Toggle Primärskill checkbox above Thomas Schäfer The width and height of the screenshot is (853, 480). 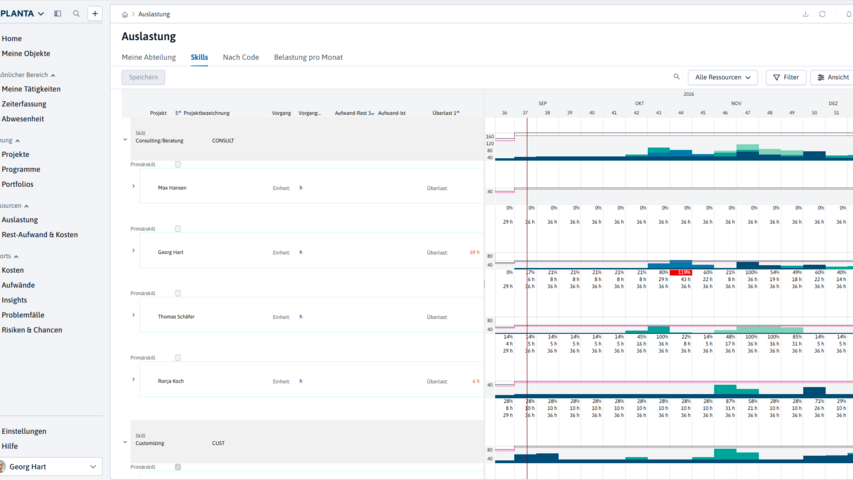click(178, 293)
